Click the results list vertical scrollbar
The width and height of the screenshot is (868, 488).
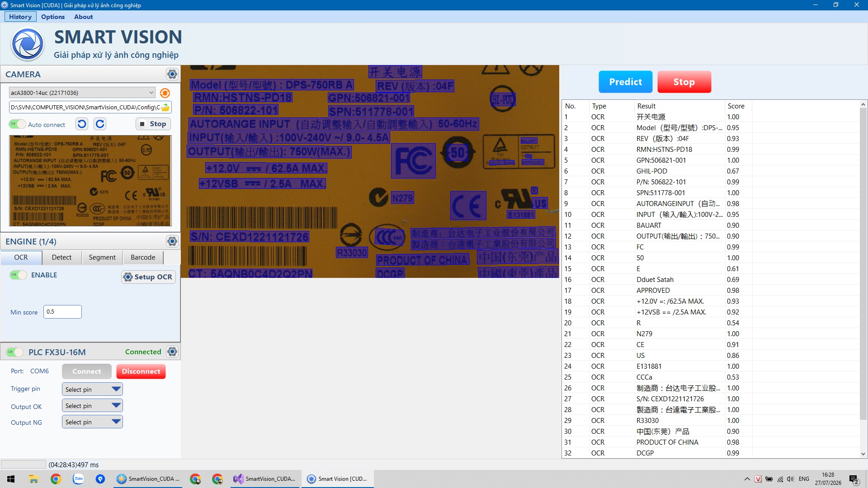[863, 264]
